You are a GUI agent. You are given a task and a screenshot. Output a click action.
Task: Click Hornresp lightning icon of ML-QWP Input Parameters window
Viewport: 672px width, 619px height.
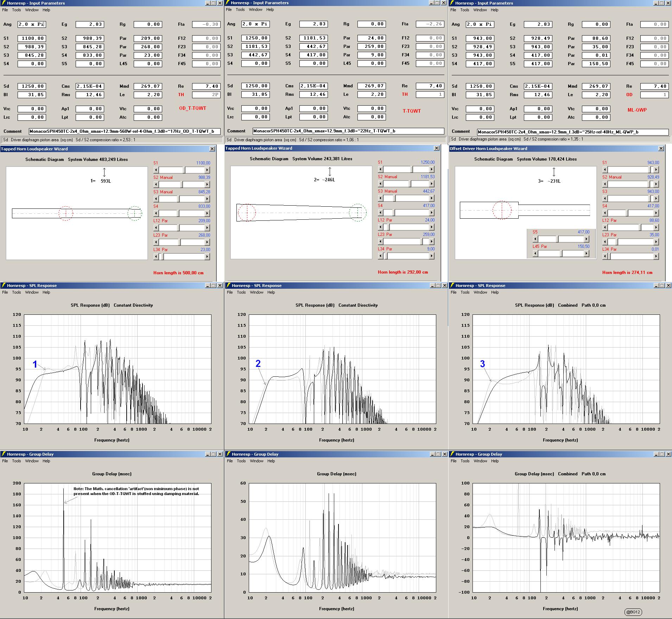(x=452, y=3)
